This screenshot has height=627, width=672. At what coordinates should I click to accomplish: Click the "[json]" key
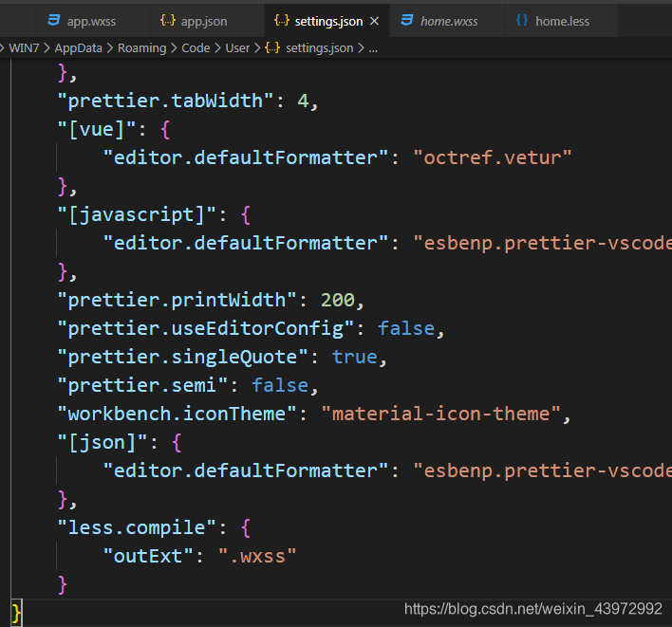click(x=103, y=442)
